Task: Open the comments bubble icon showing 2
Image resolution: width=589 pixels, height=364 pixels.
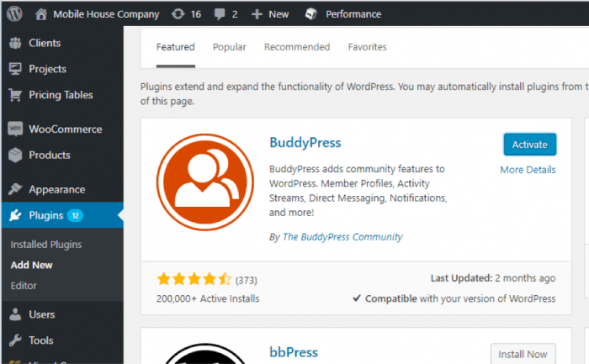Action: coord(220,14)
